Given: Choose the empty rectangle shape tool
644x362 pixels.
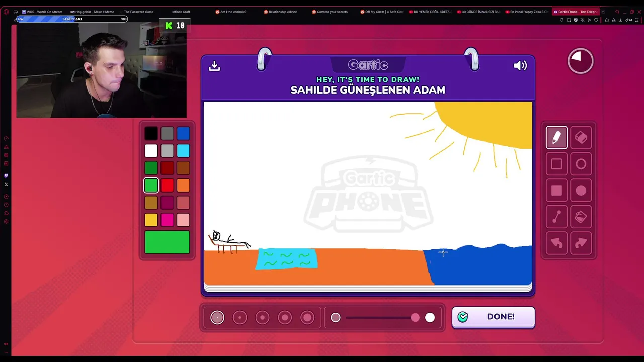Looking at the screenshot, I should [556, 164].
